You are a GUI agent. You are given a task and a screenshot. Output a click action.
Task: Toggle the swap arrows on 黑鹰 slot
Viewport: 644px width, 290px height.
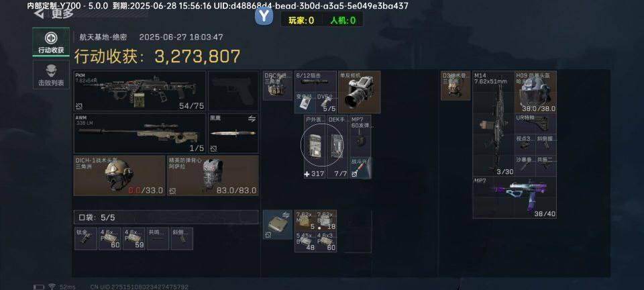pos(252,119)
